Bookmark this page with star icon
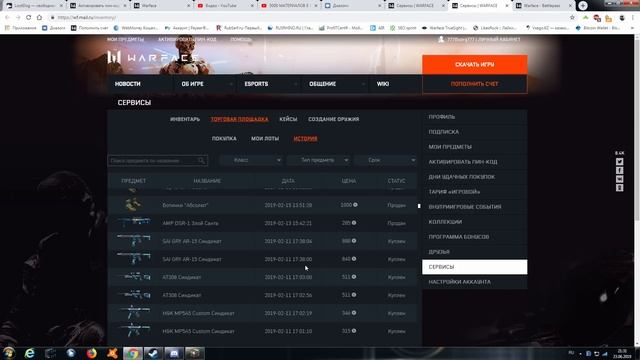The width and height of the screenshot is (640, 360). 572,18
